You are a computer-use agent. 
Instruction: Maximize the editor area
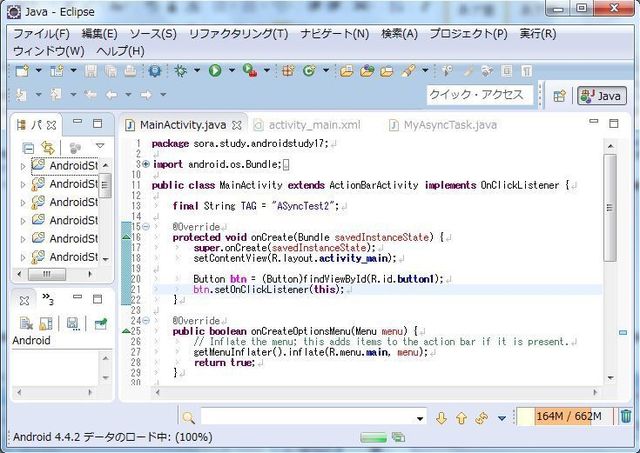614,123
